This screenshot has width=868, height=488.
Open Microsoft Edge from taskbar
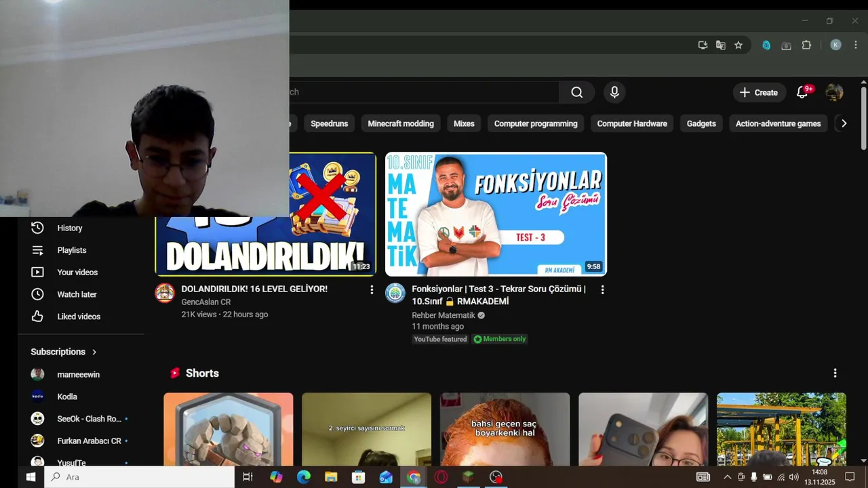coord(304,477)
